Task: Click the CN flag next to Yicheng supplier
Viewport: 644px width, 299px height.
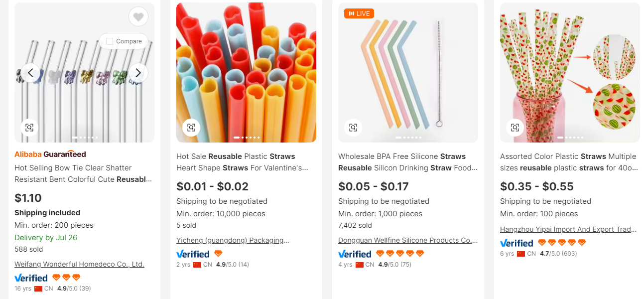Action: 198,265
